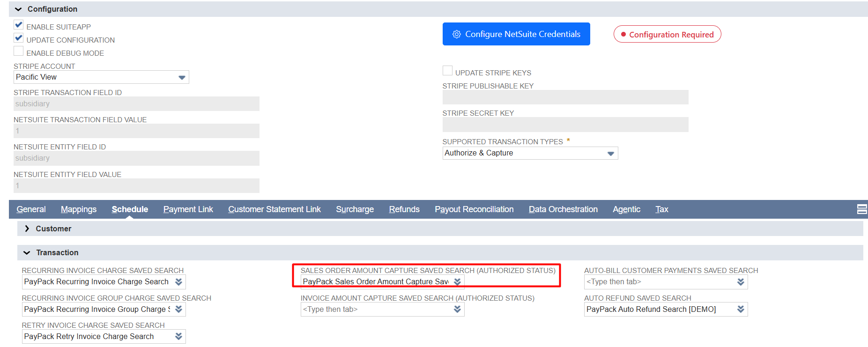This screenshot has height=347, width=868.
Task: Click the Stripe Transaction Field ID field
Action: point(136,104)
